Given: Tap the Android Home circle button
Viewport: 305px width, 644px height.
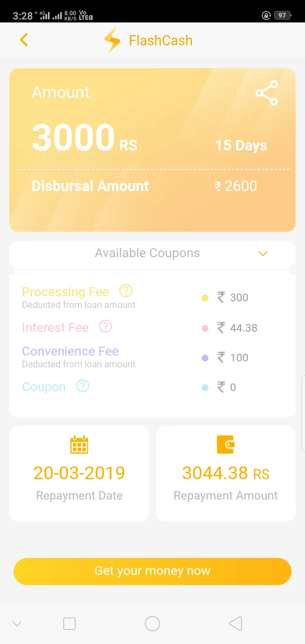Looking at the screenshot, I should (x=152, y=623).
